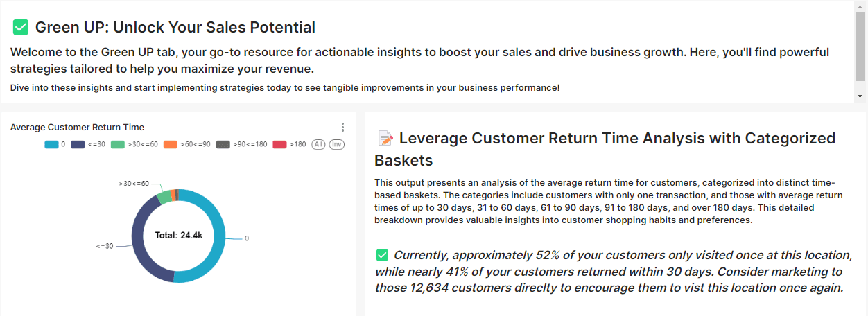
Task: Click the green '>30<=60' donut slice
Action: 164,197
